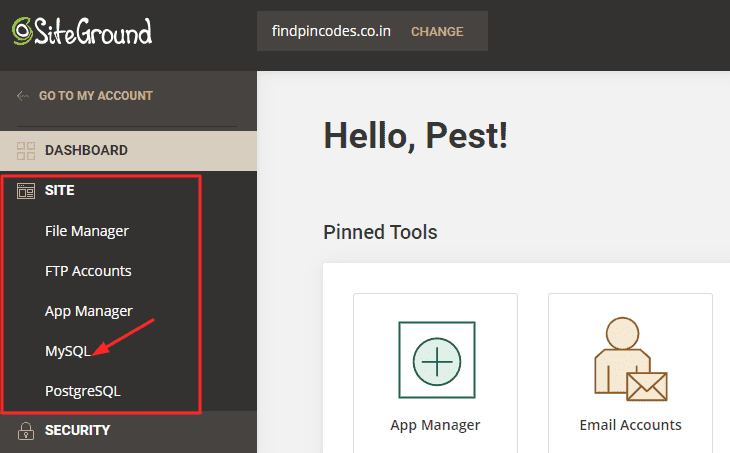The height and width of the screenshot is (453, 730).
Task: Expand the SECURITY section
Action: click(78, 430)
